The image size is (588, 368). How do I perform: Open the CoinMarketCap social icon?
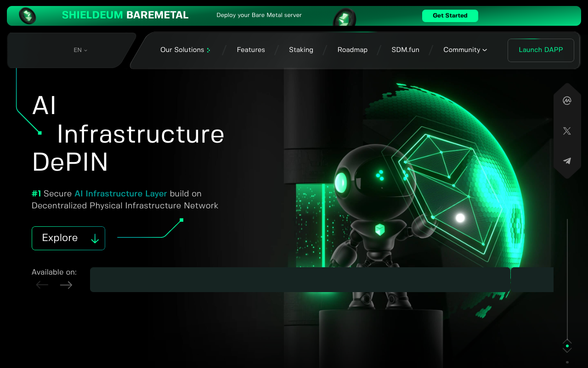click(x=567, y=101)
